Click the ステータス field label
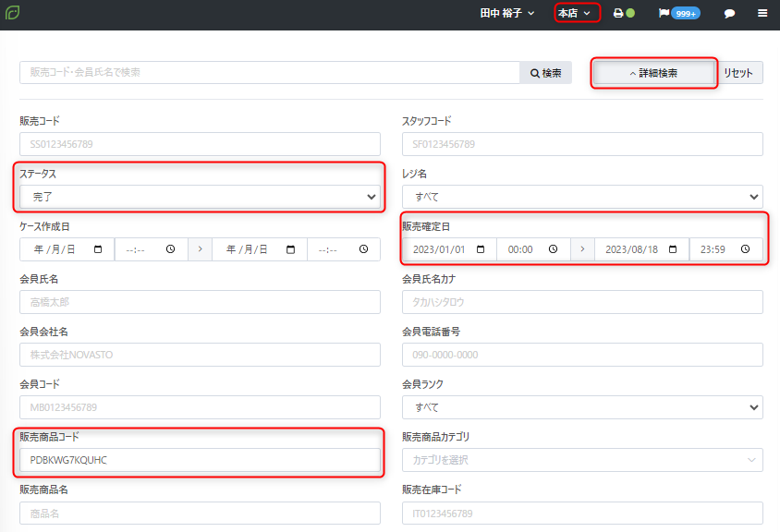The height and width of the screenshot is (532, 780). click(38, 174)
